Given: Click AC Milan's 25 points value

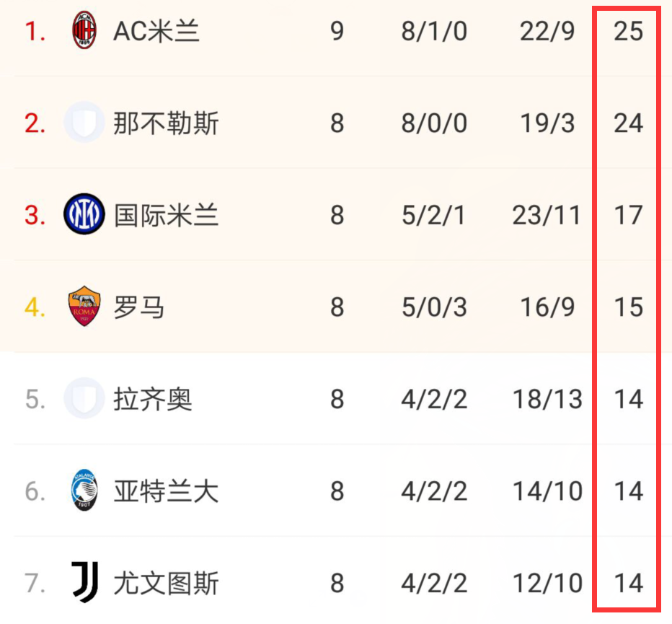Looking at the screenshot, I should click(x=628, y=31).
